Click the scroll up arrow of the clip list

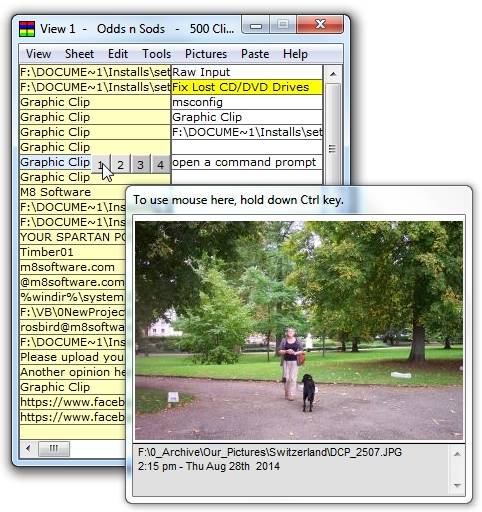click(x=332, y=74)
